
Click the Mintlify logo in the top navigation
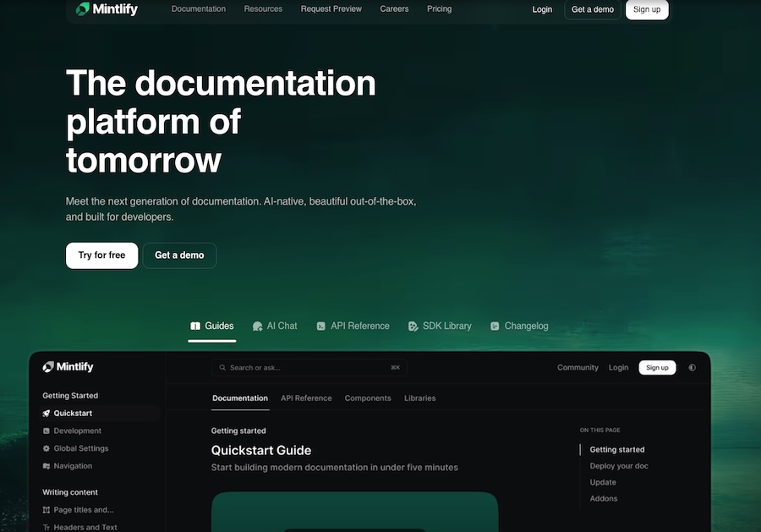[107, 8]
